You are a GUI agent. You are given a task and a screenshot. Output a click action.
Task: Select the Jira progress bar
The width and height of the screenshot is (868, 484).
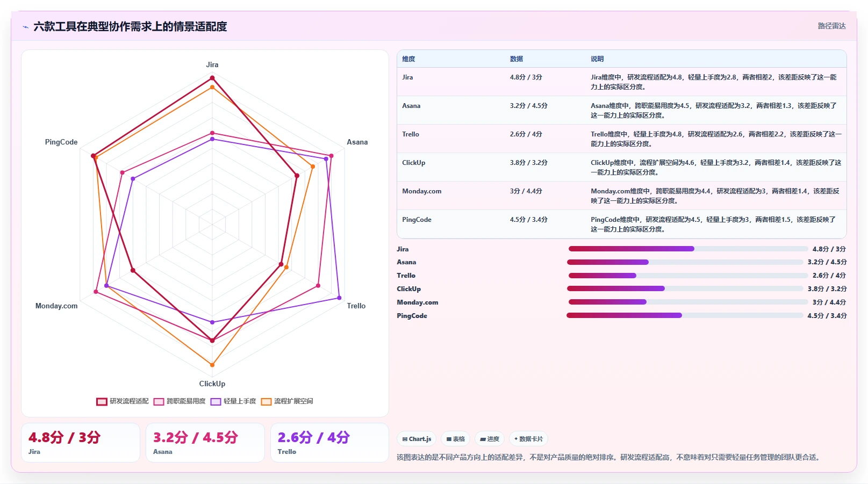(688, 249)
